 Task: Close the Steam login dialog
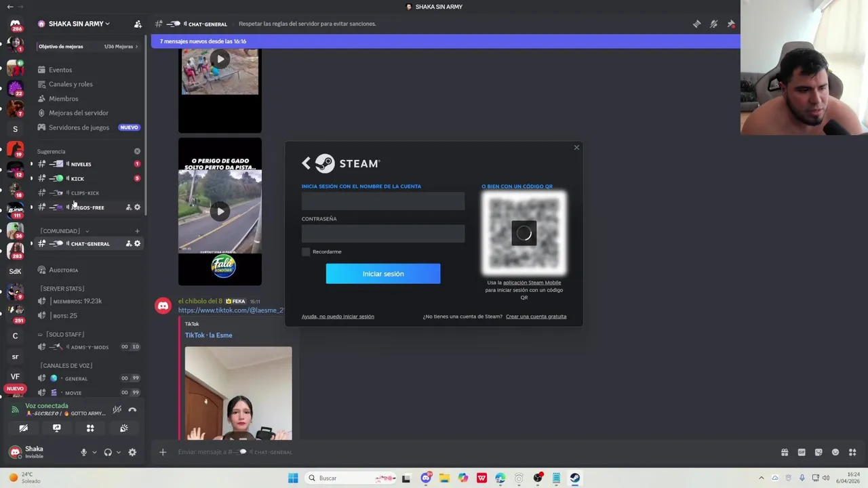[576, 147]
